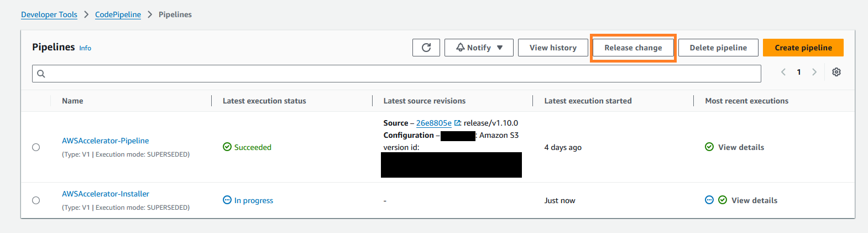View details for AWSAccelerator-Installer executions
Screen dimensions: 868x233
coord(754,200)
